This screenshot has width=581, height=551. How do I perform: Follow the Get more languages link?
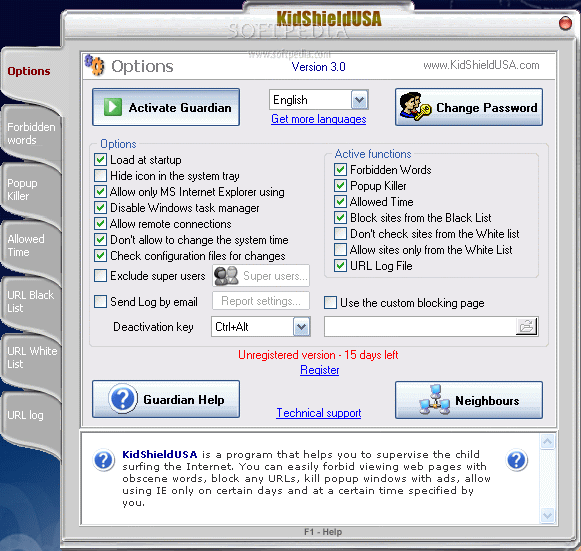[319, 119]
